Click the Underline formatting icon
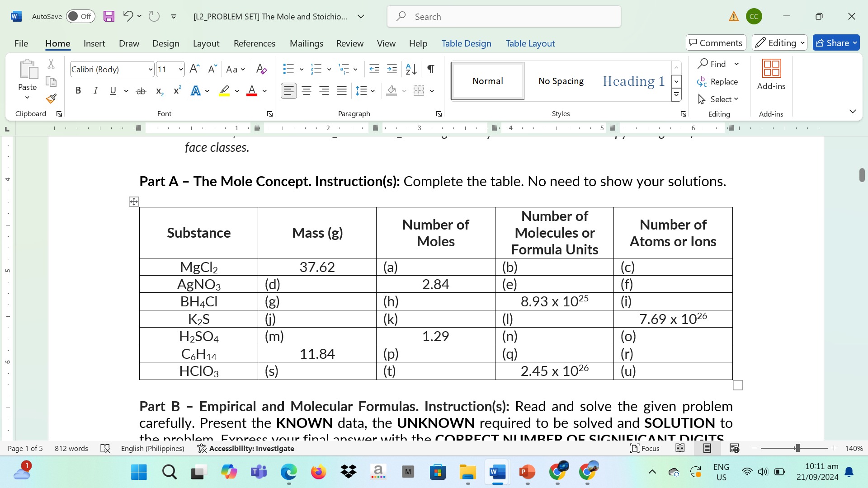Screen dimensions: 868x488 (x=114, y=90)
